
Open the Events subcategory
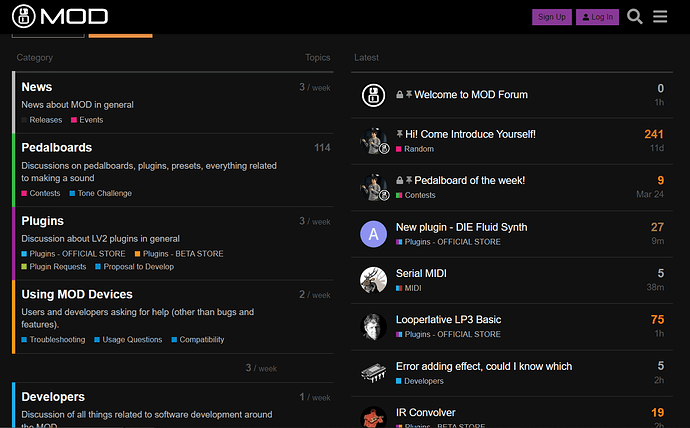click(x=87, y=120)
